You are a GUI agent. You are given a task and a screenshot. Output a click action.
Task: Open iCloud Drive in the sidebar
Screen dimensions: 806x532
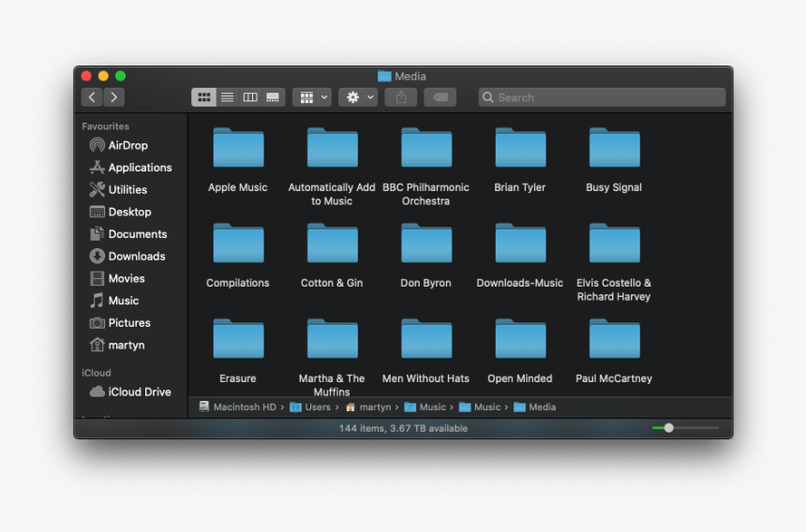pos(131,392)
